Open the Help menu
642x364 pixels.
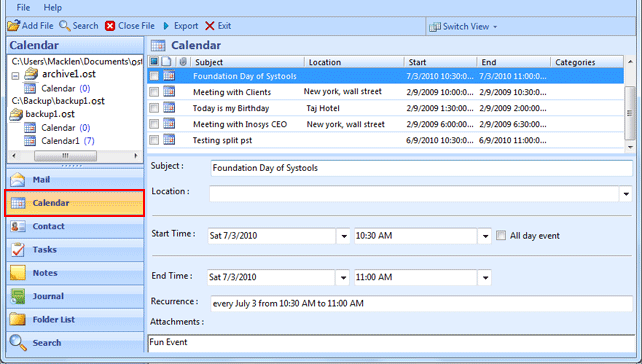coord(52,8)
